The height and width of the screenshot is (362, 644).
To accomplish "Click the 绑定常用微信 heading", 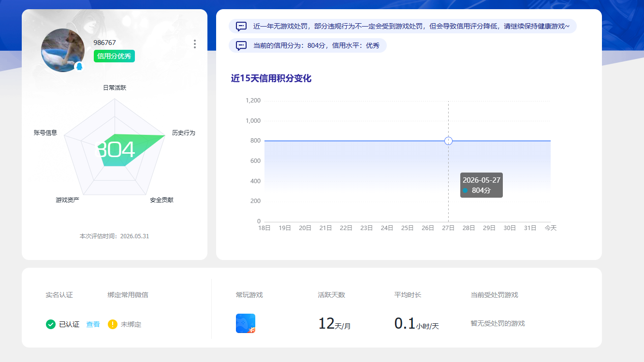I will 128,295.
